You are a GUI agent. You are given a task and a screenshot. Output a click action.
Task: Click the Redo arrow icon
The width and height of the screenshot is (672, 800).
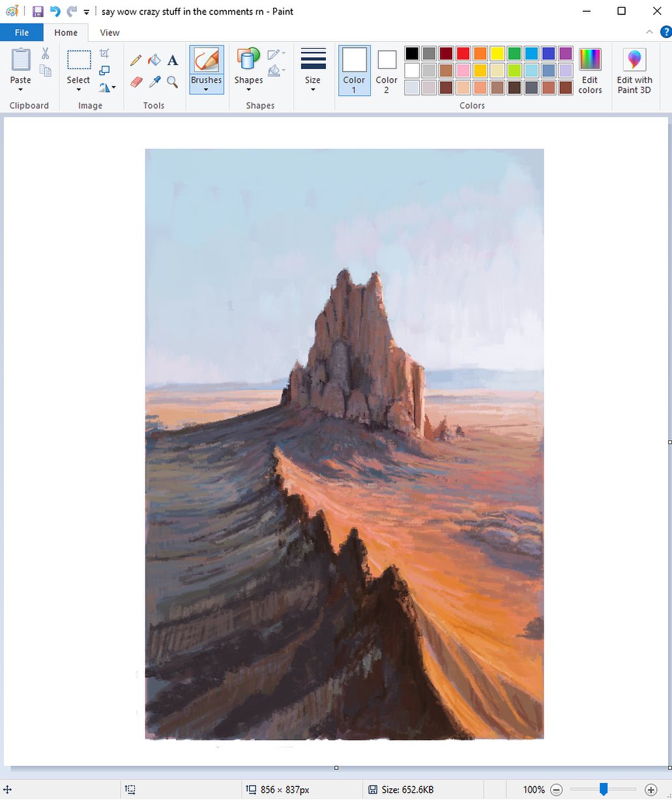pyautogui.click(x=72, y=11)
